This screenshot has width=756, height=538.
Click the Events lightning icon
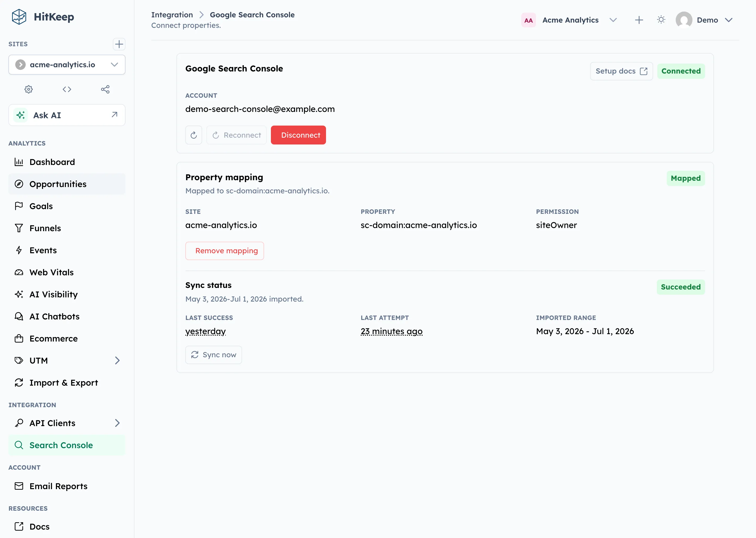pyautogui.click(x=19, y=250)
